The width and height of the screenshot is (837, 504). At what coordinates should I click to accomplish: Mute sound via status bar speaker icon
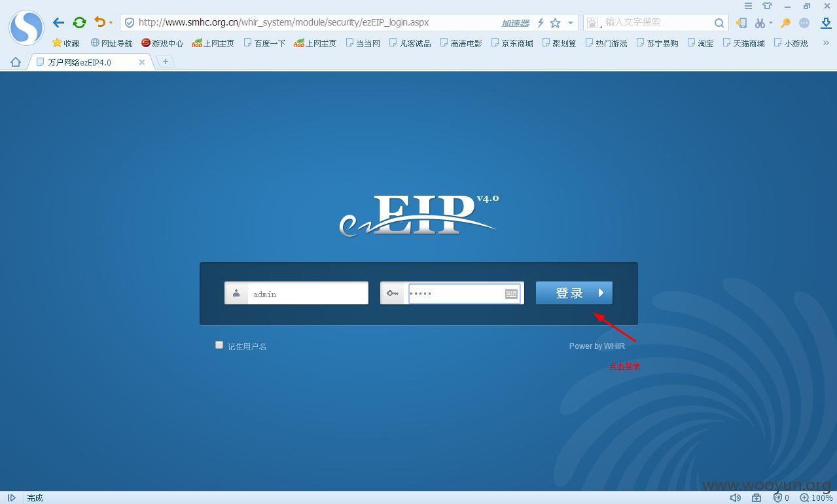coord(736,497)
